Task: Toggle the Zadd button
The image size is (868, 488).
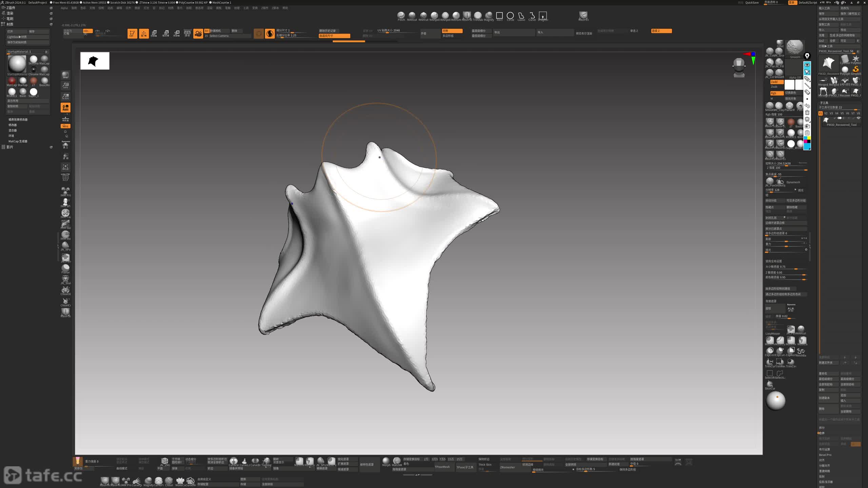Action: [x=776, y=82]
